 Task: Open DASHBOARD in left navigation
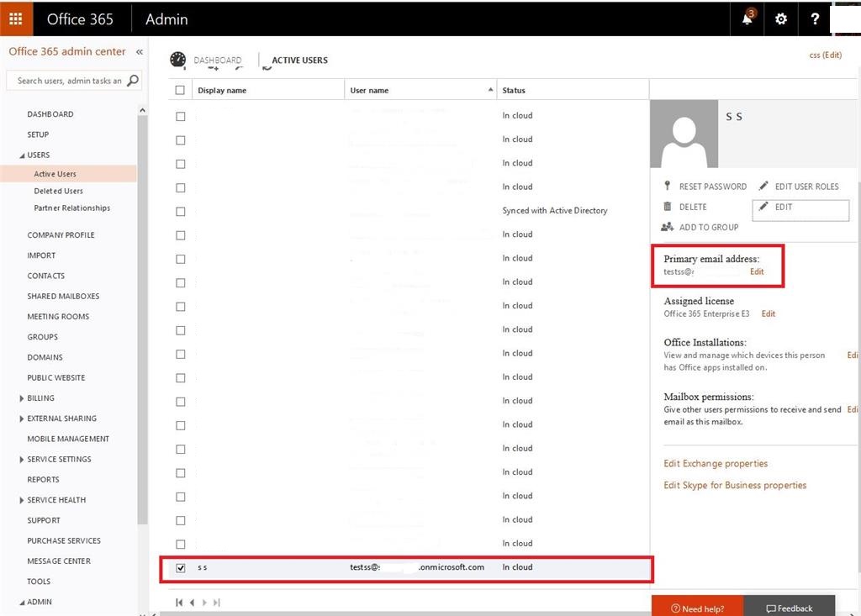(x=50, y=114)
